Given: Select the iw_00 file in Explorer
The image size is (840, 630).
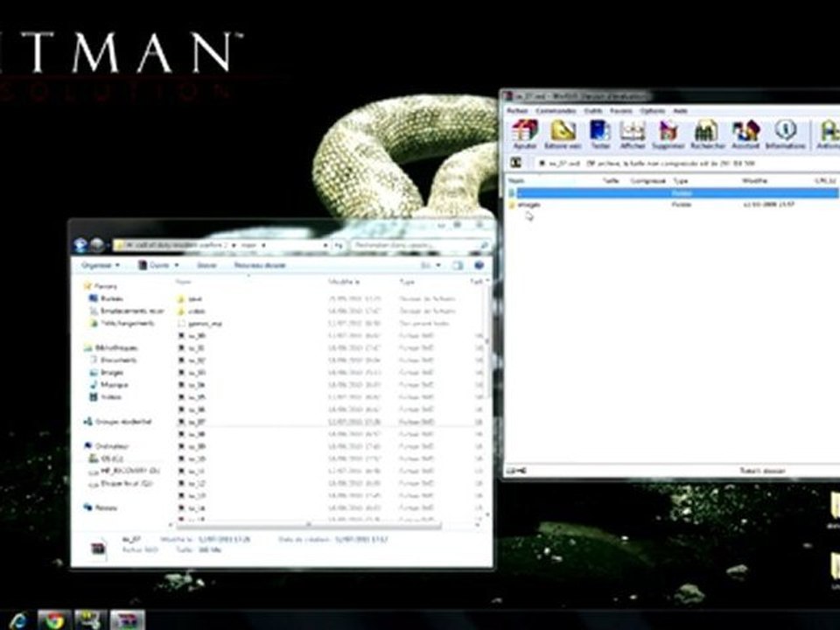Looking at the screenshot, I should click(192, 336).
